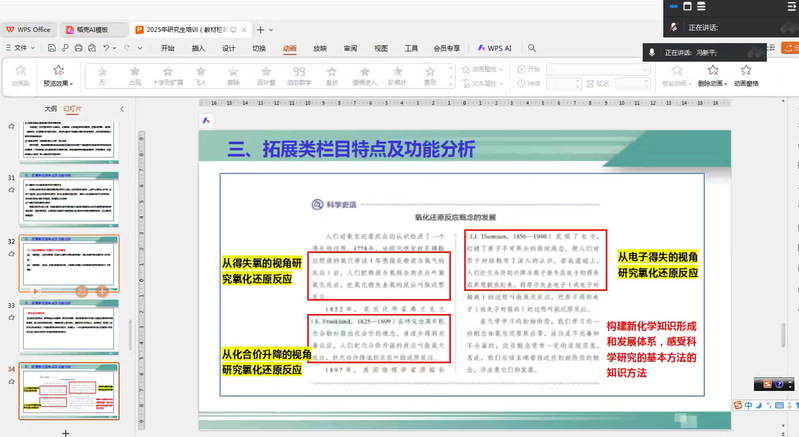Add a new slide with the plus button
Image resolution: width=799 pixels, height=437 pixels.
click(x=66, y=431)
